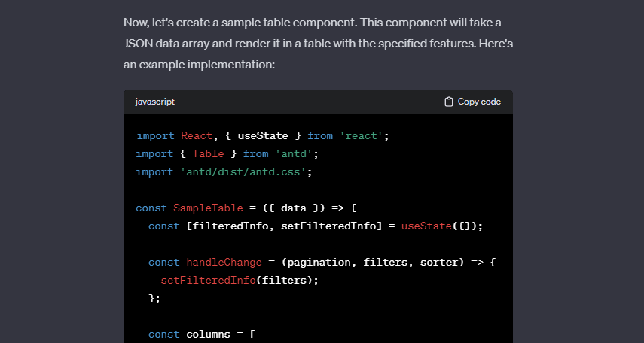Click the 'react' string in the import
644x343 pixels.
(361, 136)
